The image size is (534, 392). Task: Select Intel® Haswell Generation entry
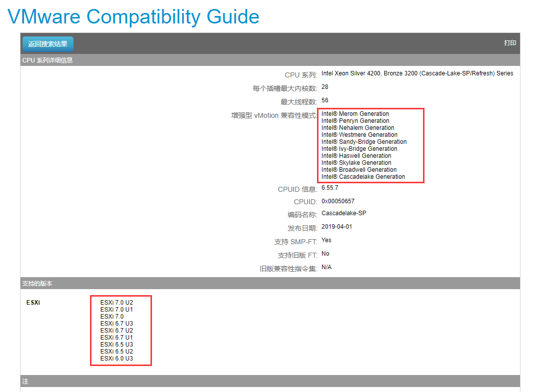356,156
